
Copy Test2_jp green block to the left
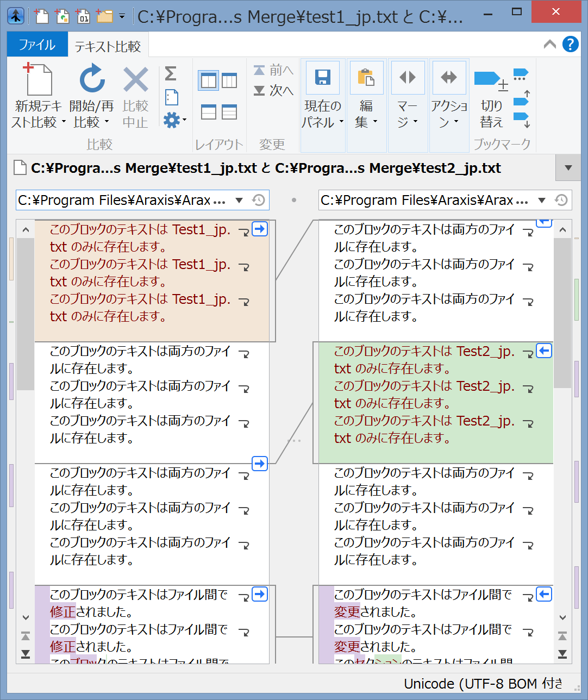(544, 351)
